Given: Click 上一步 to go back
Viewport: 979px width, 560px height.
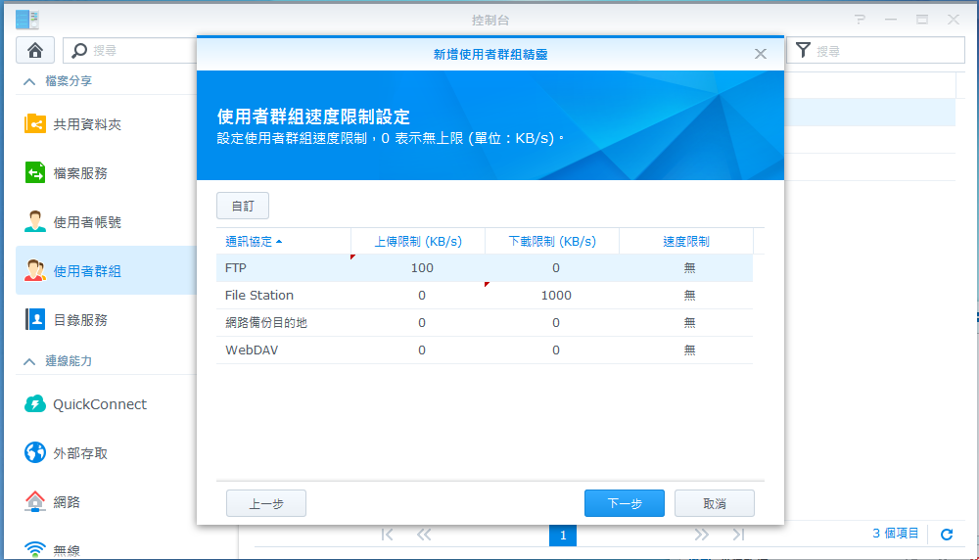Looking at the screenshot, I should (266, 503).
